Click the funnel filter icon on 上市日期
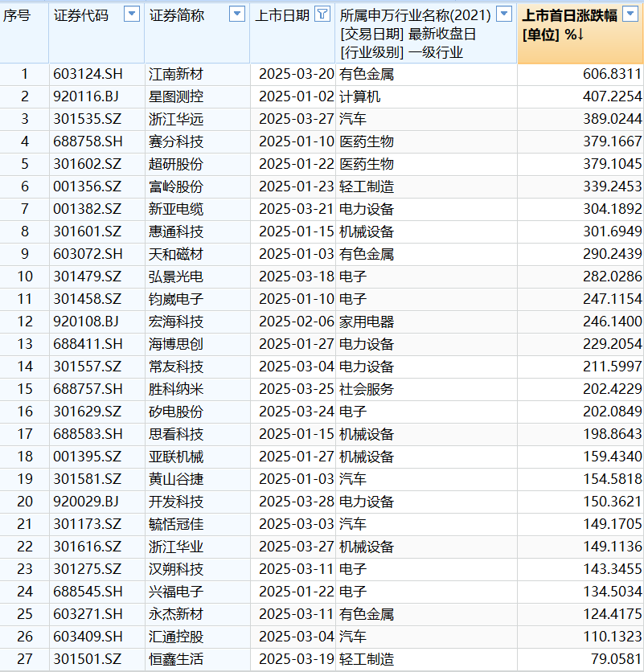The width and height of the screenshot is (644, 672). pos(322,14)
